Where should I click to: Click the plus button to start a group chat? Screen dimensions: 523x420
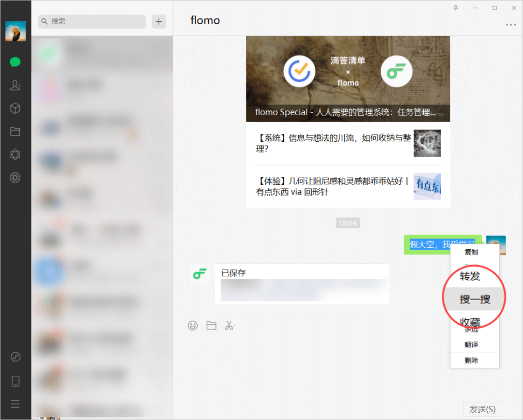coord(159,21)
